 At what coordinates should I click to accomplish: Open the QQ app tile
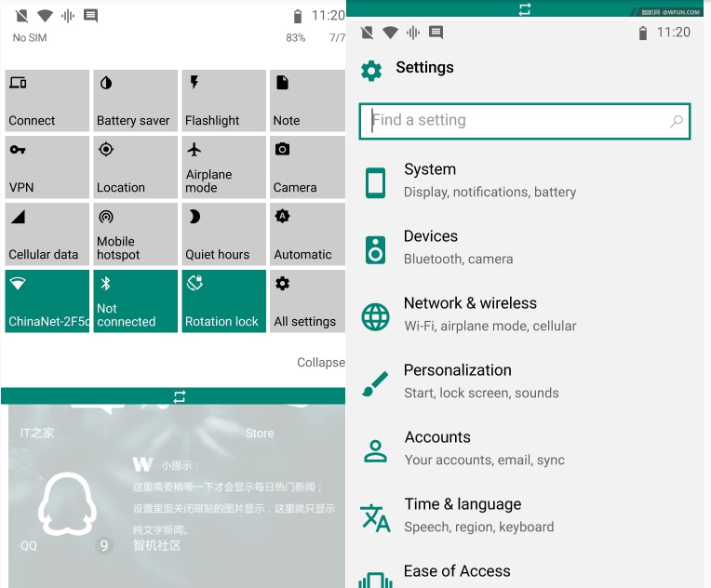coord(66,507)
